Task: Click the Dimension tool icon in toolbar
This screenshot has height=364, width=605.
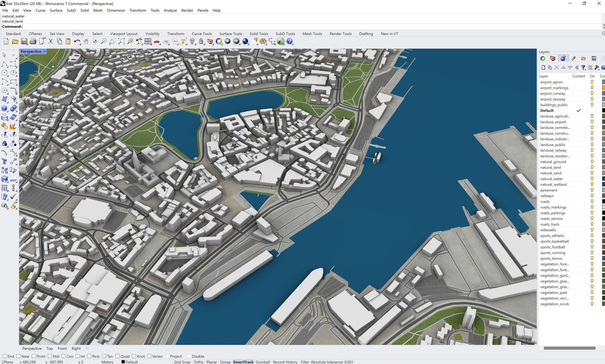Action: 272,41
